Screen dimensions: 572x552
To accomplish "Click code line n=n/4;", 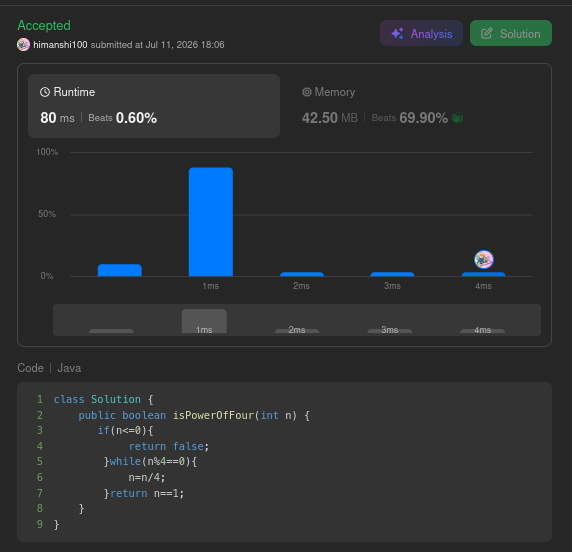I will coord(147,477).
